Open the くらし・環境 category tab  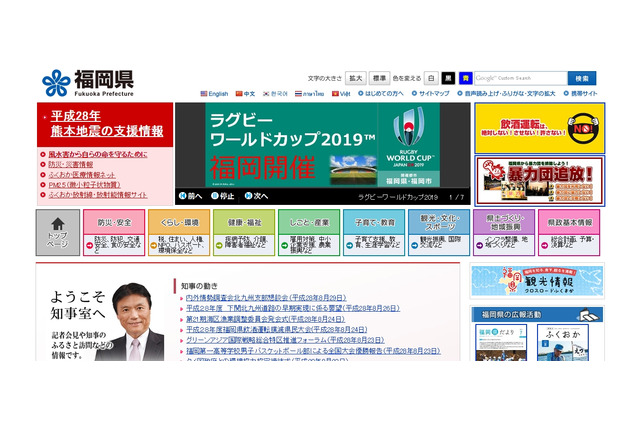[179, 233]
